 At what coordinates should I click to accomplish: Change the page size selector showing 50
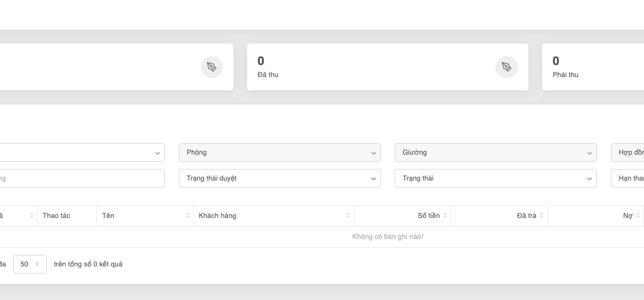30,264
